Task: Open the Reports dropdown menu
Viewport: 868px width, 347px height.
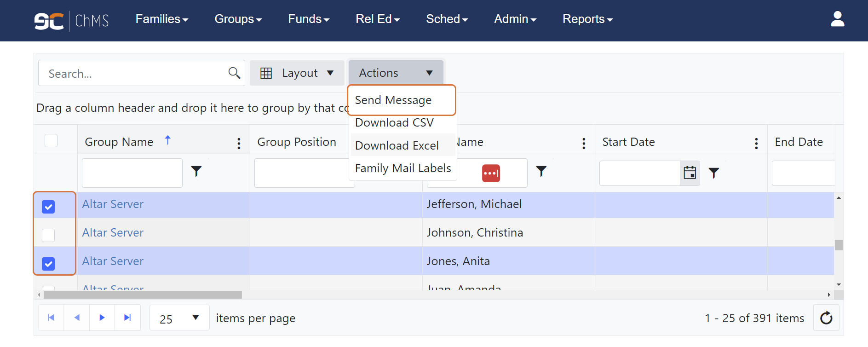Action: [x=587, y=19]
